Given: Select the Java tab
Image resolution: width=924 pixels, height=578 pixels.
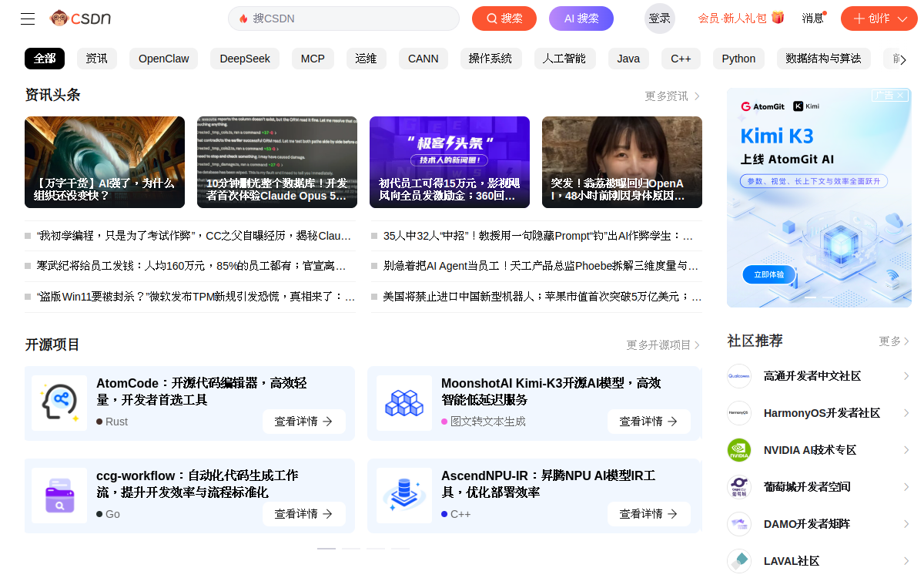Looking at the screenshot, I should click(628, 59).
